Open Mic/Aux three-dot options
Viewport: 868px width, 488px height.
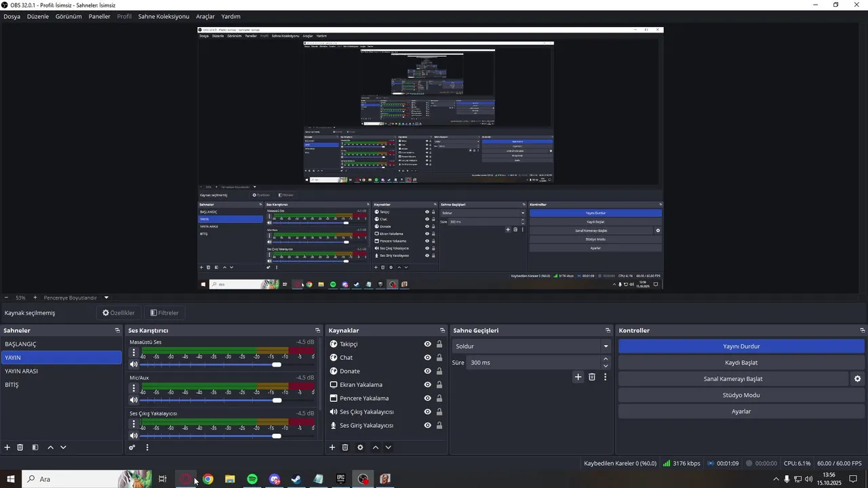tap(134, 388)
